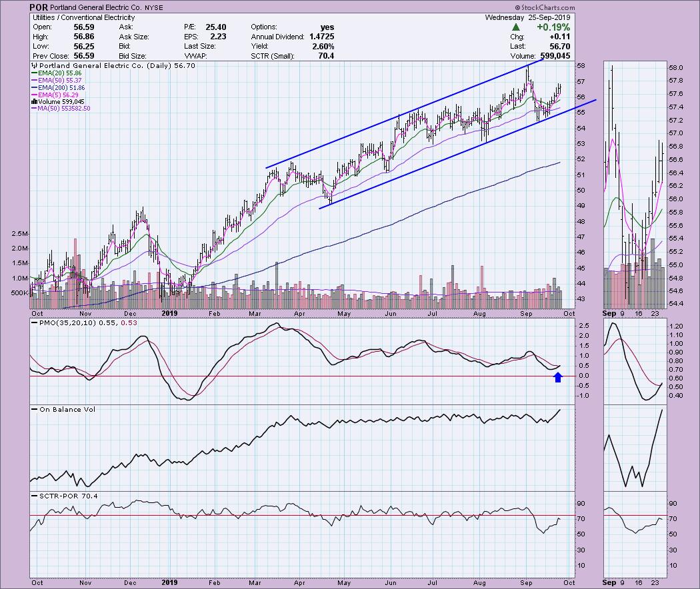Image resolution: width=700 pixels, height=589 pixels.
Task: Click the magenta EMA(5) legend line marker
Action: [34, 95]
